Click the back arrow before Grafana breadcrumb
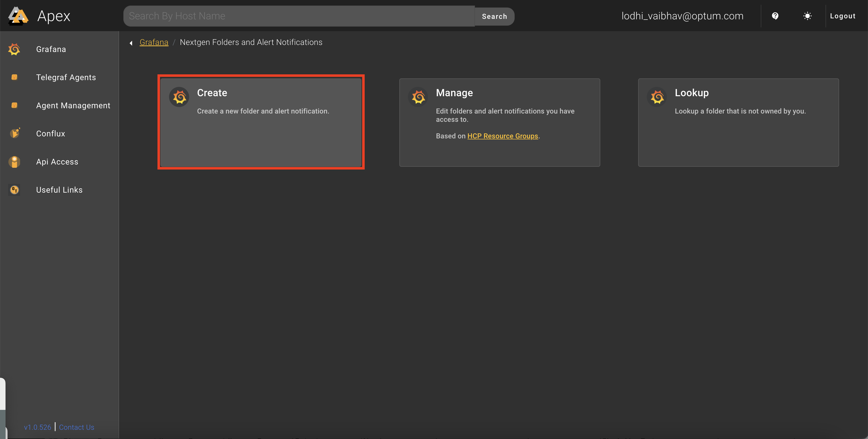Viewport: 868px width, 439px height. [x=131, y=43]
